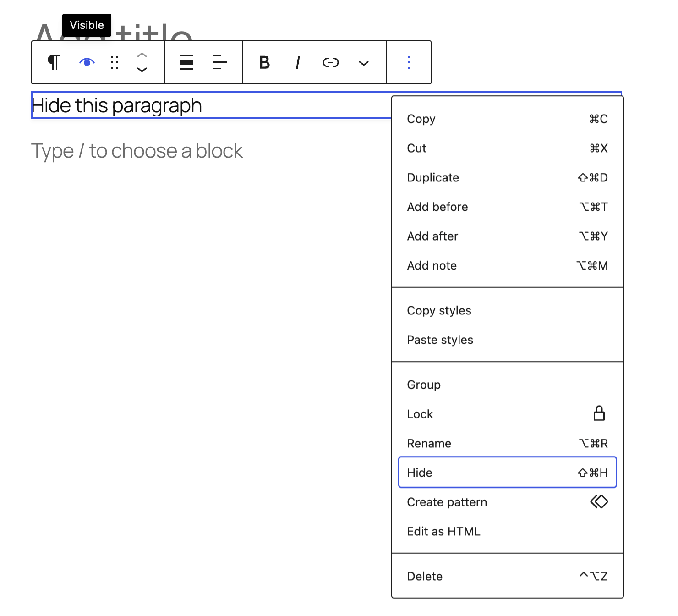
Task: Move block down with the down chevron
Action: tap(142, 70)
